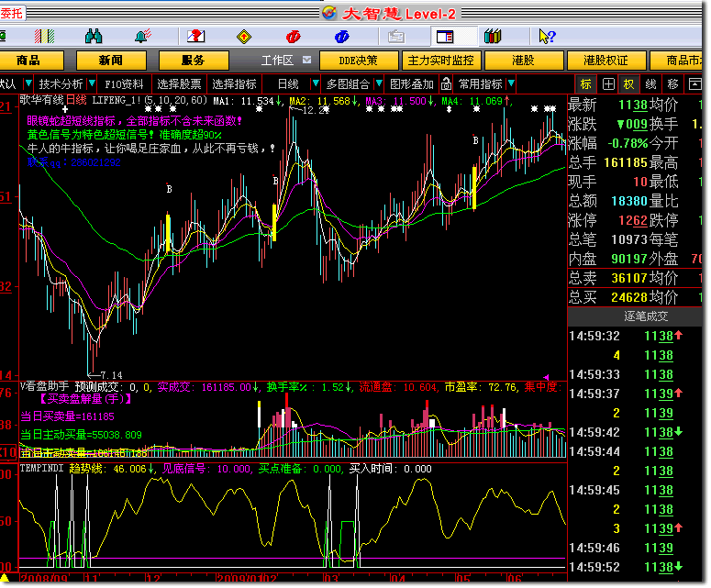Click the 14:59:52 trade row
Image resolution: width=711 pixels, height=588 pixels.
(635, 567)
